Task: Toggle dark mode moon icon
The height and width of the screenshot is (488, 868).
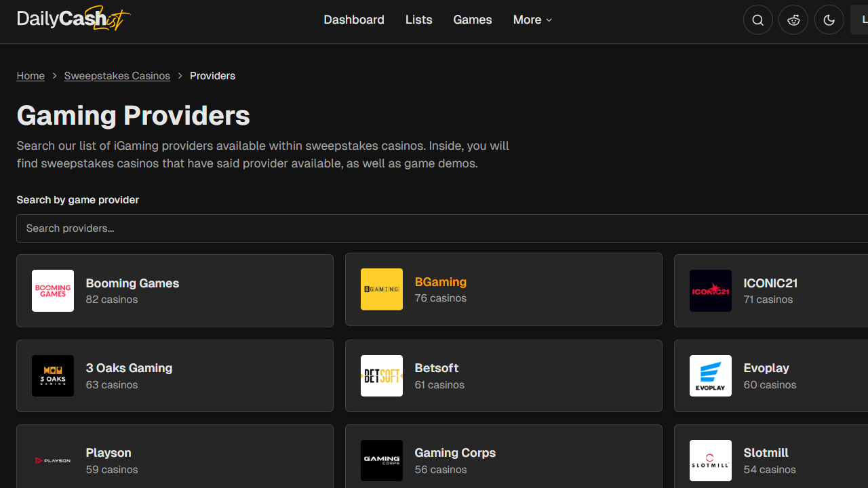Action: point(829,20)
